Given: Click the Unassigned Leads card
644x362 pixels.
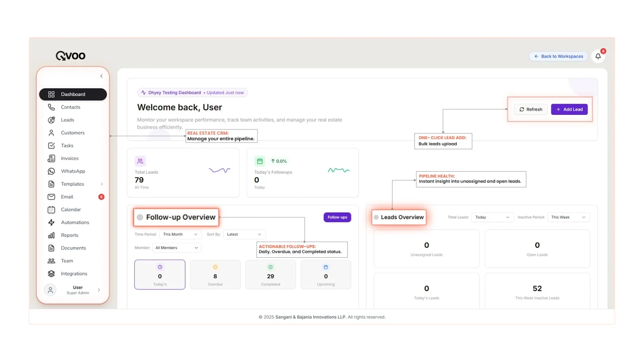Looking at the screenshot, I should click(427, 249).
